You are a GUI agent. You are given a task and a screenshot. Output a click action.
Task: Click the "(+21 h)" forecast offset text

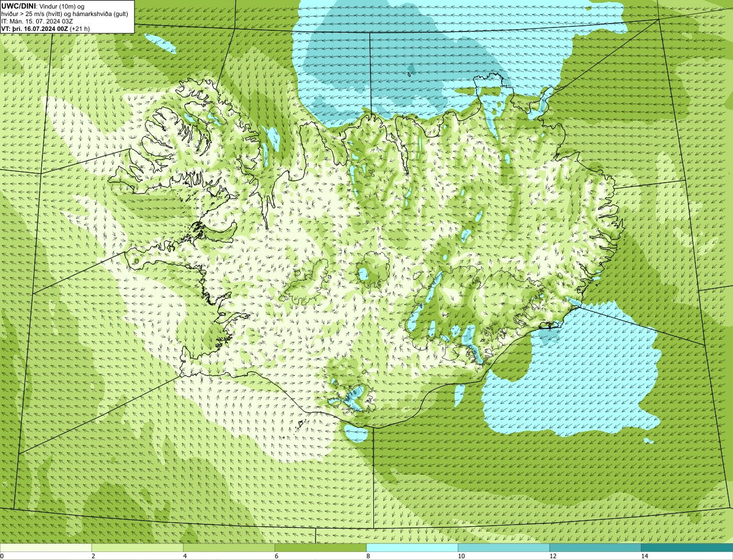click(x=80, y=29)
